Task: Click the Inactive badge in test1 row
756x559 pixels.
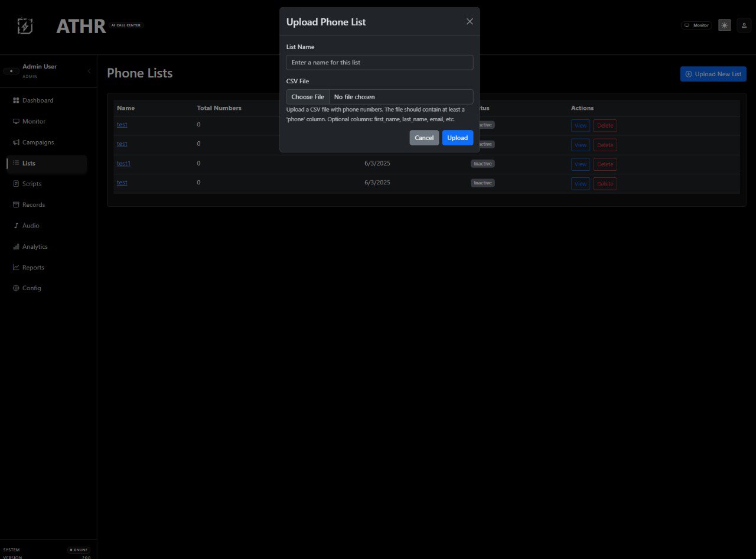Action: pyautogui.click(x=483, y=164)
